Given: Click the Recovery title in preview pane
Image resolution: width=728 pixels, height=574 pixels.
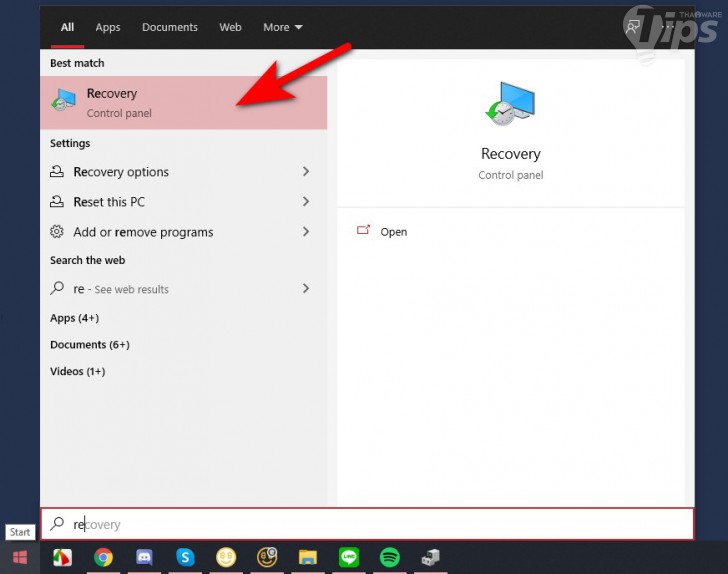Looking at the screenshot, I should coord(510,154).
